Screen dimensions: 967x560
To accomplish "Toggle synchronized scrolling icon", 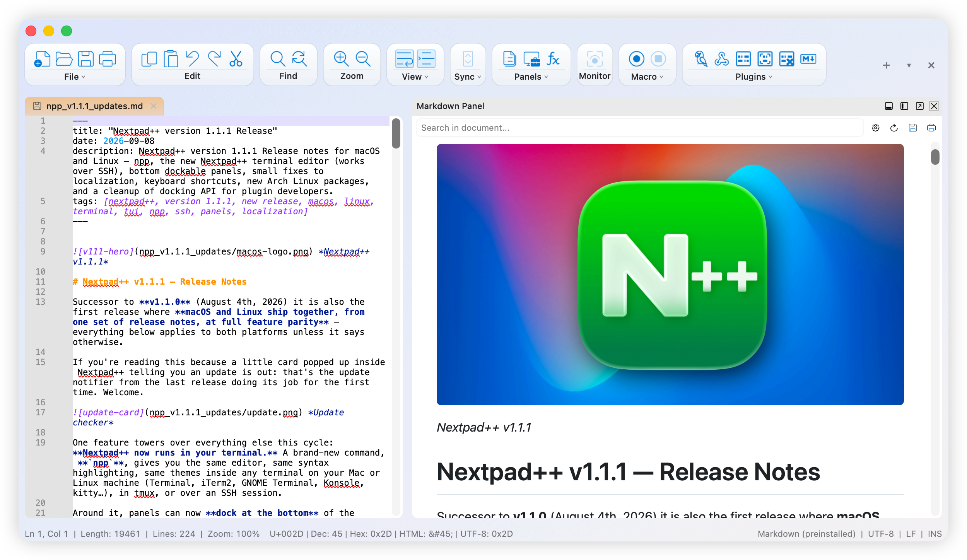I will (468, 59).
